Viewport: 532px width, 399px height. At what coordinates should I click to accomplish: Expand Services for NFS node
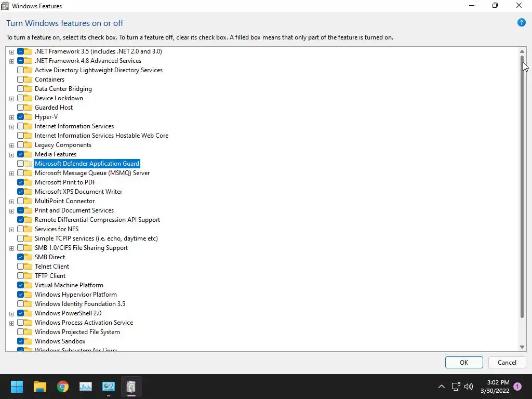11,230
